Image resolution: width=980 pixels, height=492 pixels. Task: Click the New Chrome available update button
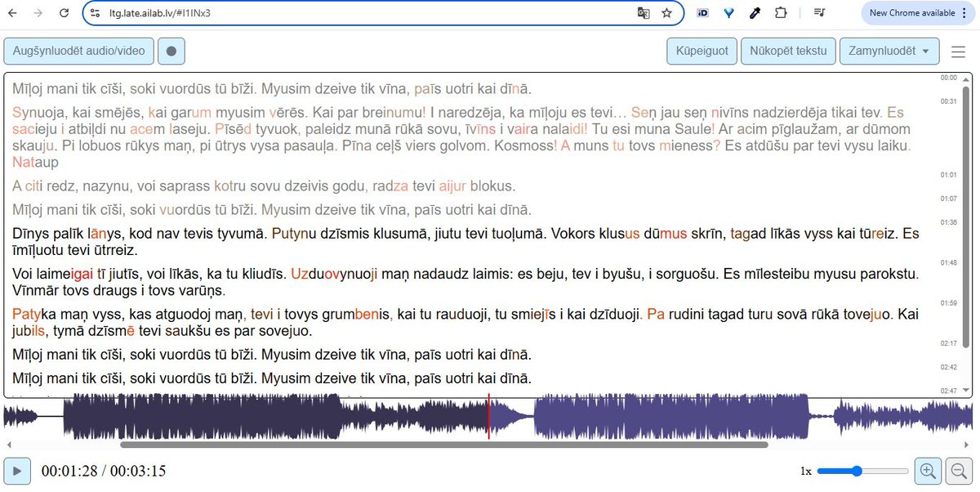click(911, 13)
